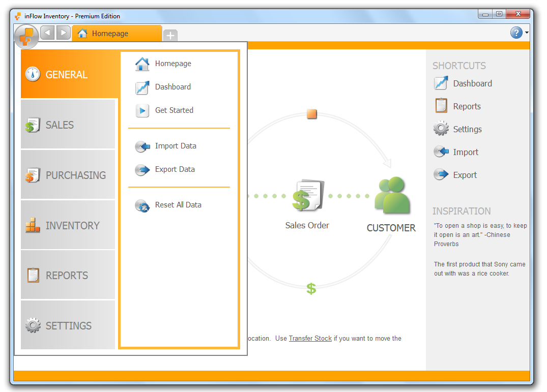Open the INVENTORY menu category
Viewport: 547px width, 392px height.
coord(68,225)
